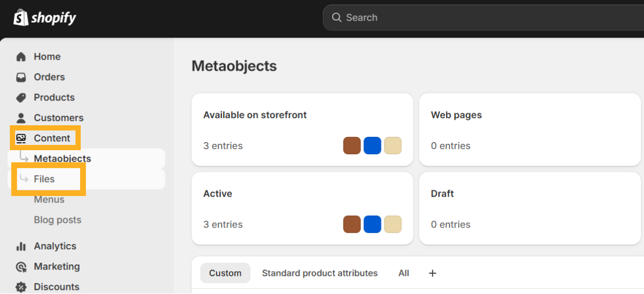Switch to the All tab

pyautogui.click(x=404, y=273)
